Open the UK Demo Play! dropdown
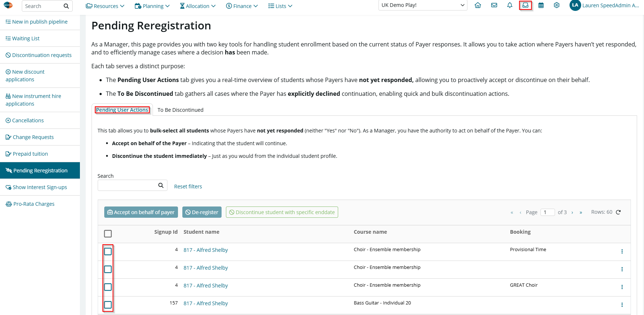The height and width of the screenshot is (315, 644). (423, 5)
